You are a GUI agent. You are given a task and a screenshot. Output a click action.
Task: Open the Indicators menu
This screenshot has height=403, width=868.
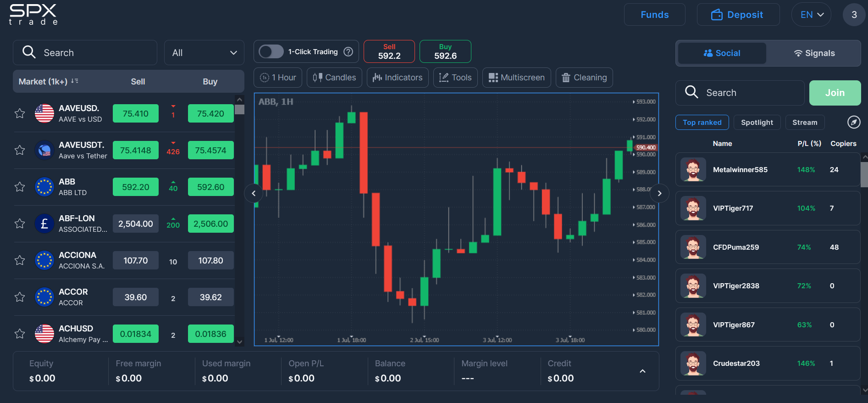click(x=398, y=78)
